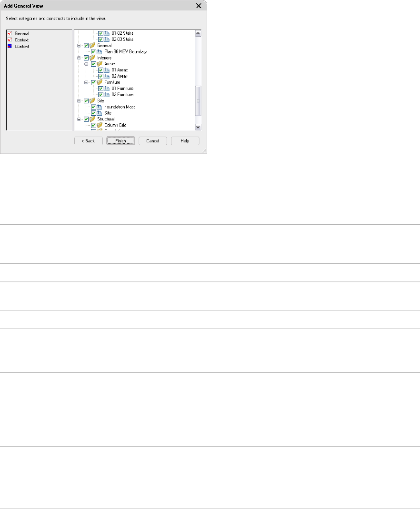420x509 pixels.
Task: Open Help for Add General View
Action: tap(185, 141)
